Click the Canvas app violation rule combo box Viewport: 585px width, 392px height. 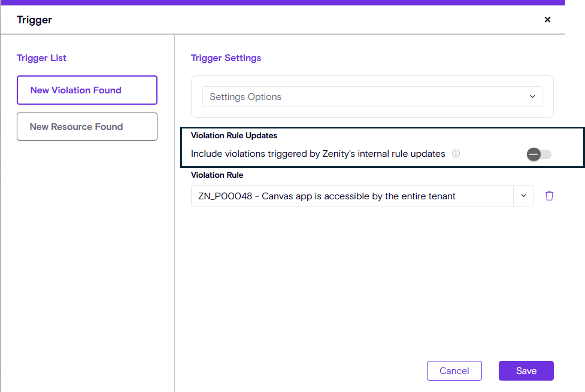coord(352,196)
